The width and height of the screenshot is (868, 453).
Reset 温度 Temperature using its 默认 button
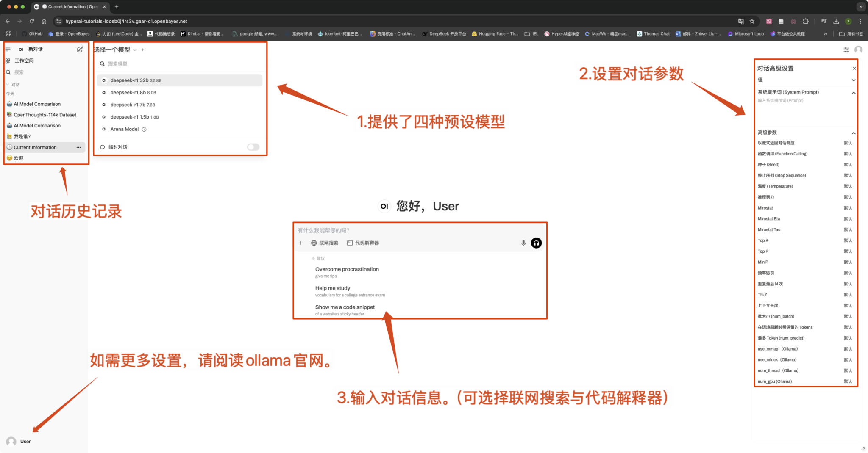[848, 186]
